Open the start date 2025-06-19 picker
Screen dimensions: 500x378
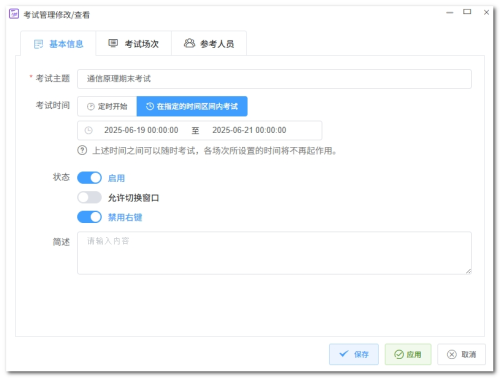[x=141, y=130]
